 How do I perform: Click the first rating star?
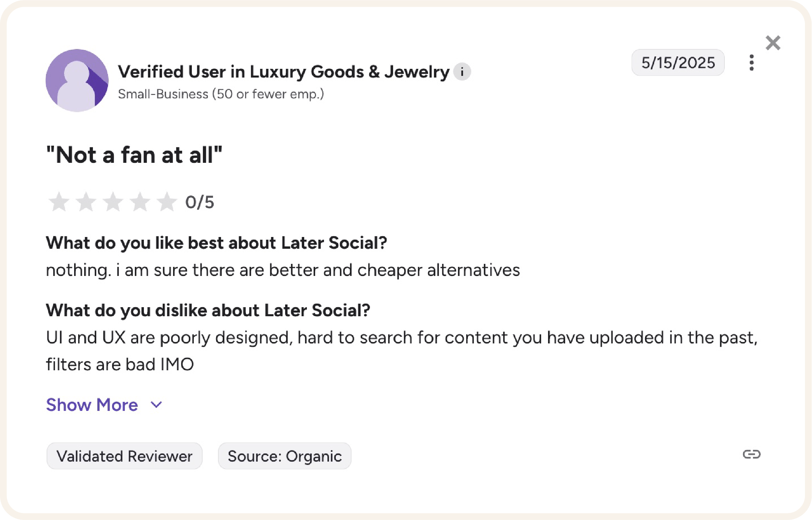click(x=59, y=202)
